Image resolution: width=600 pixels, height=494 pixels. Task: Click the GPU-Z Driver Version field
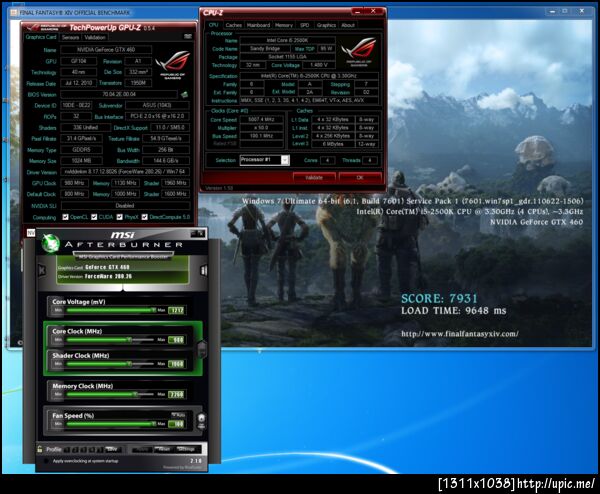click(125, 172)
